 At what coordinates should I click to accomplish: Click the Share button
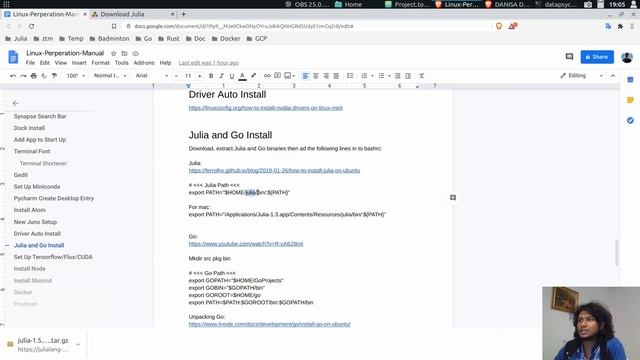pos(597,57)
